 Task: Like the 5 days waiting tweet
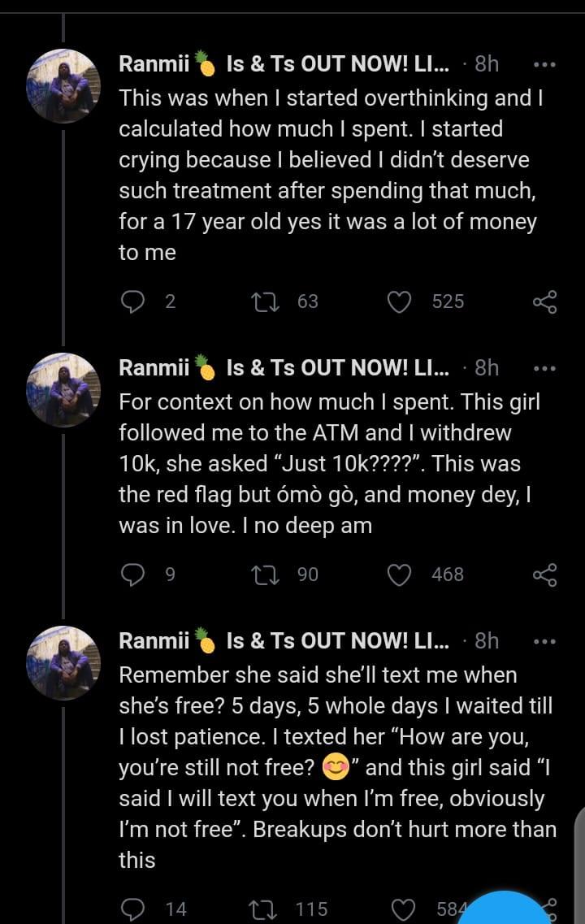[403, 909]
